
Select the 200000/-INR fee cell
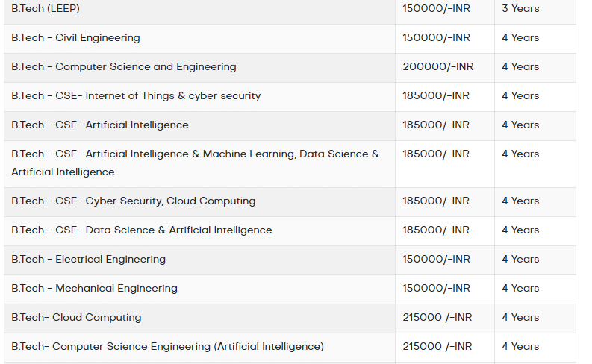coord(438,67)
